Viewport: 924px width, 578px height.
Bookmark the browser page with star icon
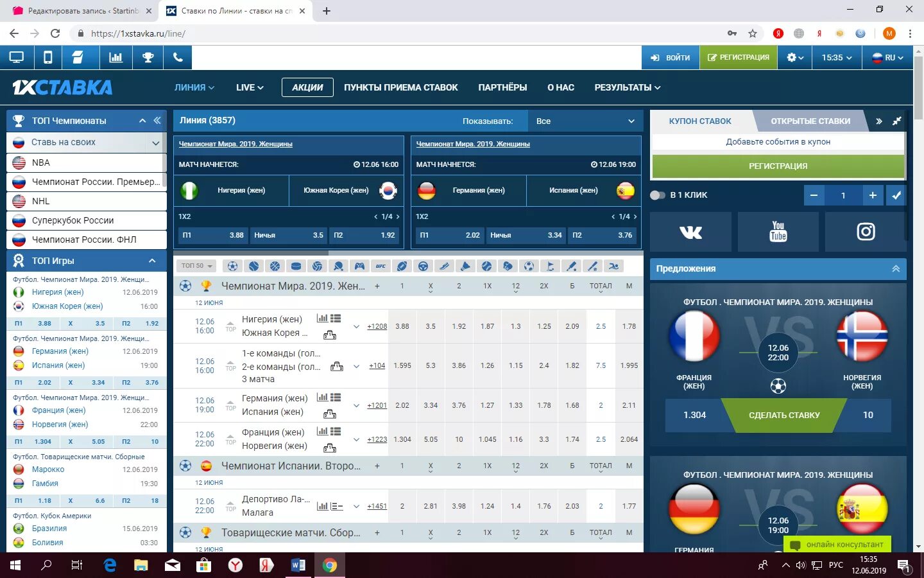(x=753, y=33)
